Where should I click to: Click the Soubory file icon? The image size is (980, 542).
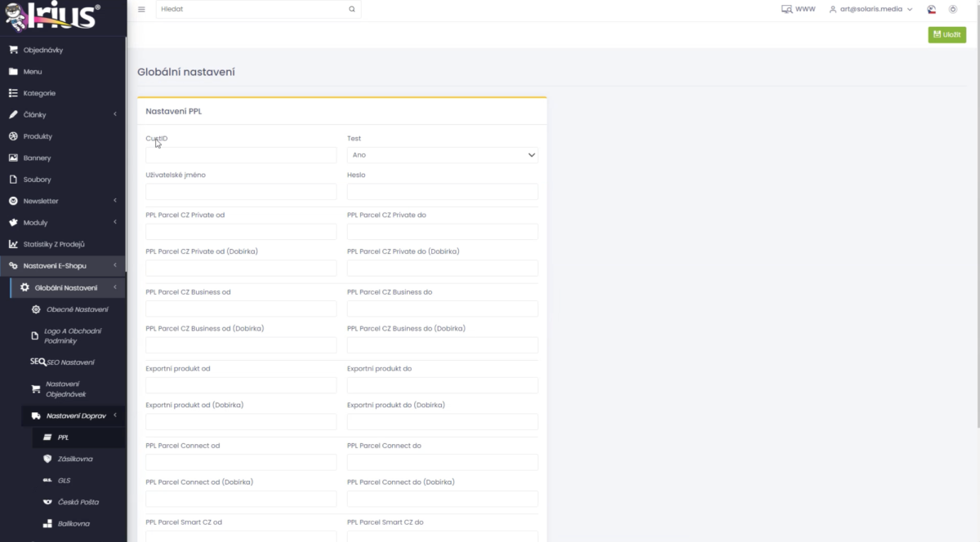(x=13, y=180)
